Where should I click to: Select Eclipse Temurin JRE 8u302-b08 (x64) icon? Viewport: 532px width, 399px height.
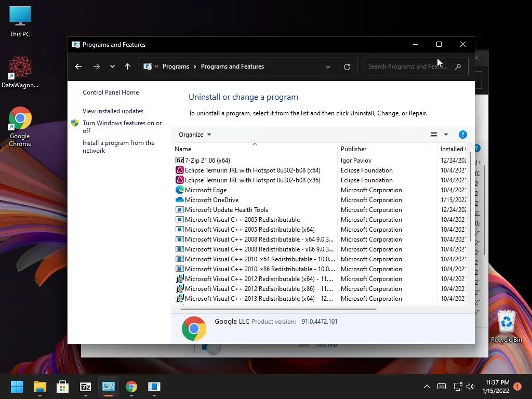(x=179, y=170)
